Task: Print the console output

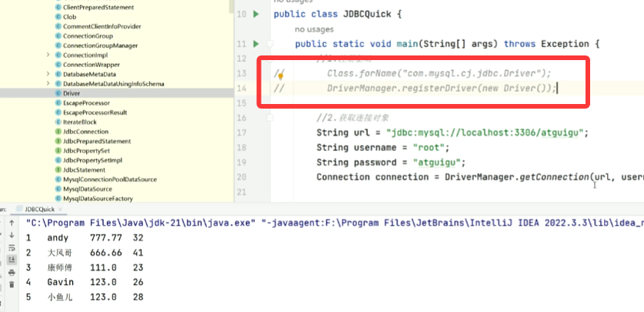Action: 12,273
